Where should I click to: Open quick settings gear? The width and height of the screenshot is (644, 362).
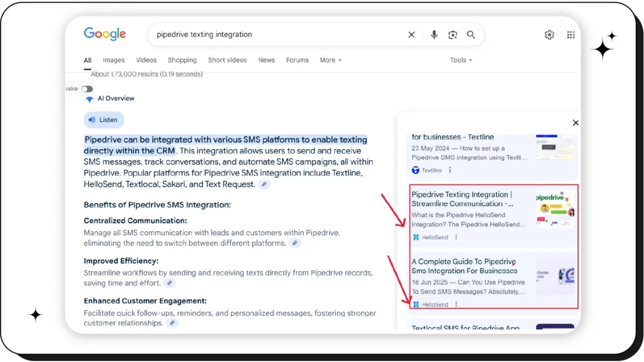(549, 35)
